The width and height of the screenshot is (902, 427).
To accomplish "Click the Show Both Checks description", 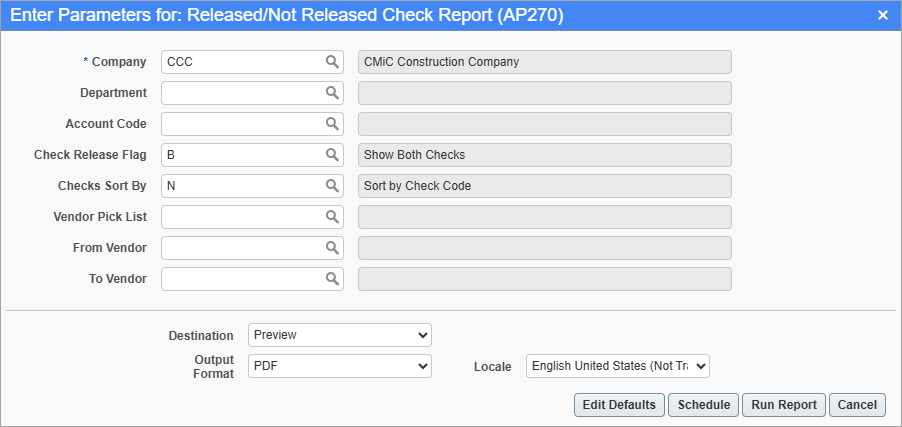I will (x=545, y=155).
